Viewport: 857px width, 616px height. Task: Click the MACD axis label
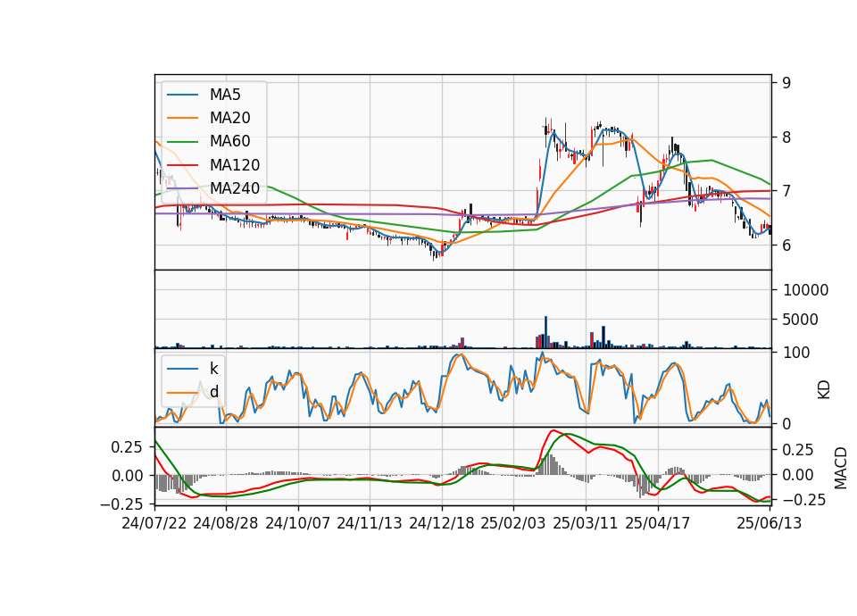[841, 469]
